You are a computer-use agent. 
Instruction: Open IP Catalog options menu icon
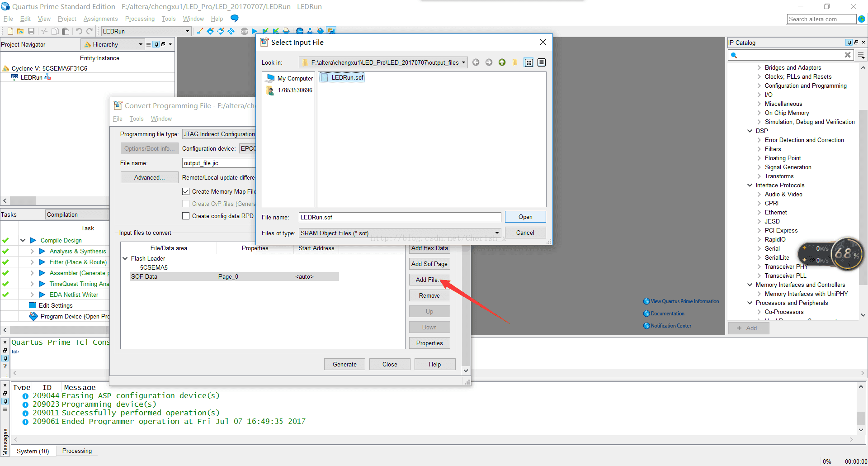click(861, 55)
